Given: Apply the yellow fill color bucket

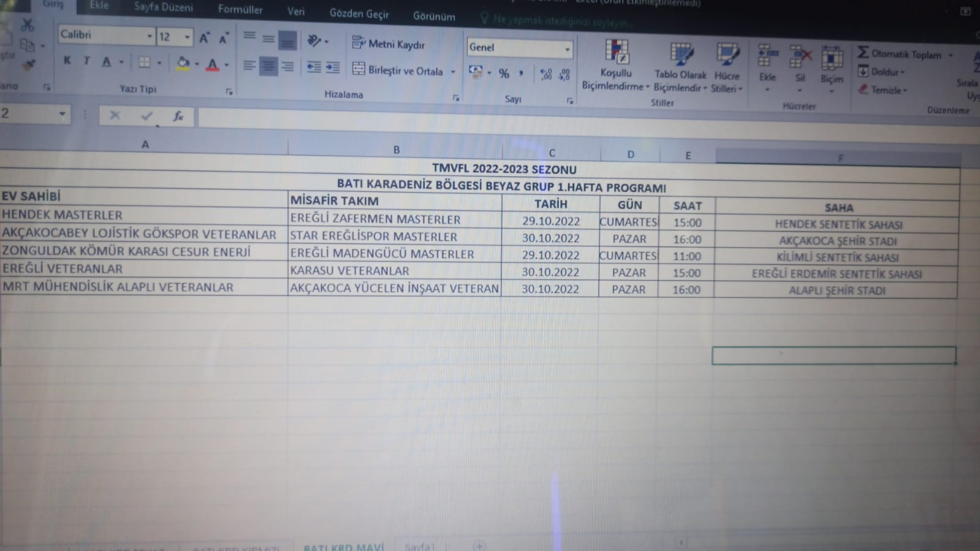Looking at the screenshot, I should pos(183,63).
